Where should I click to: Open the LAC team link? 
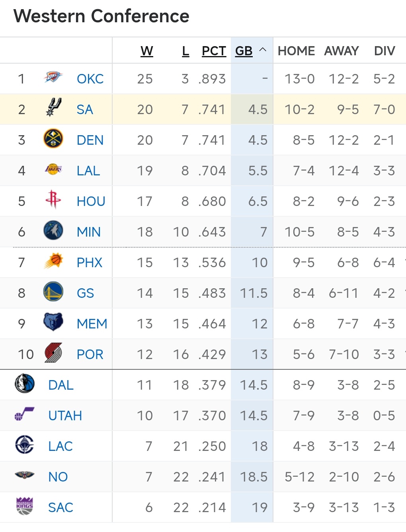click(61, 447)
